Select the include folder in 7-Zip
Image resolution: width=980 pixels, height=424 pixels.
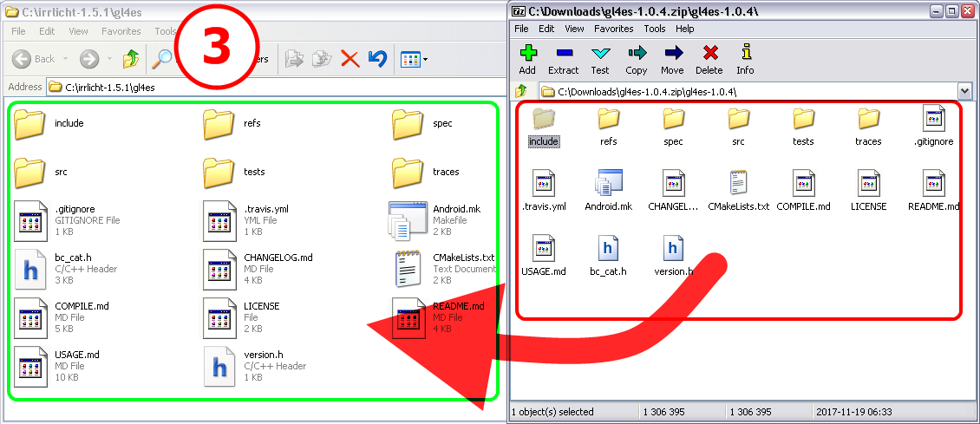[543, 127]
